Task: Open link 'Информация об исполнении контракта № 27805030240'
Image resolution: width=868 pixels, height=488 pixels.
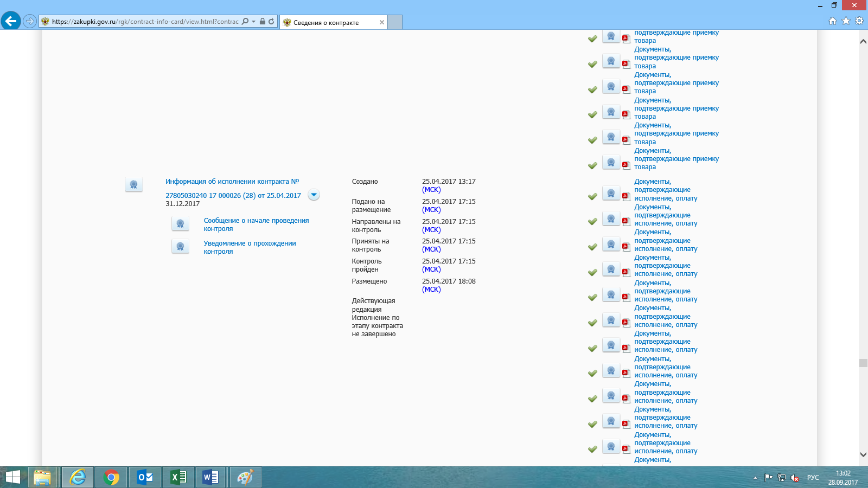Action: (x=233, y=188)
